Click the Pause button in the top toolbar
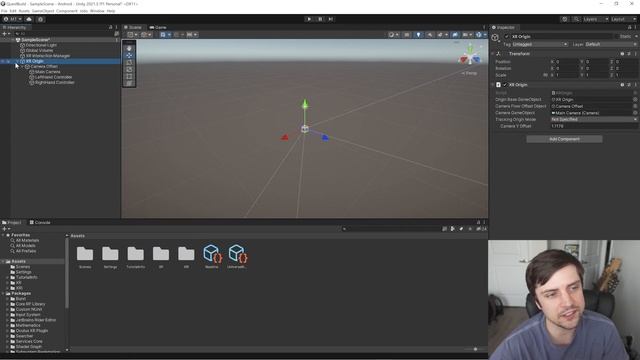 click(320, 19)
